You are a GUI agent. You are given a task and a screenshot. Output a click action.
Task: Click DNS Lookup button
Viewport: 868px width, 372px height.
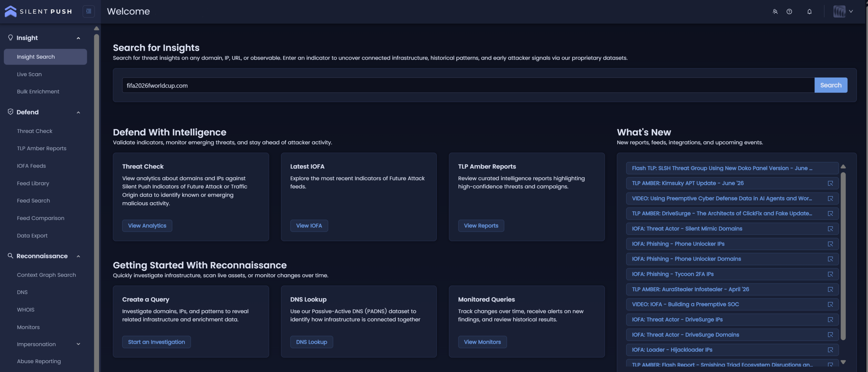[311, 342]
